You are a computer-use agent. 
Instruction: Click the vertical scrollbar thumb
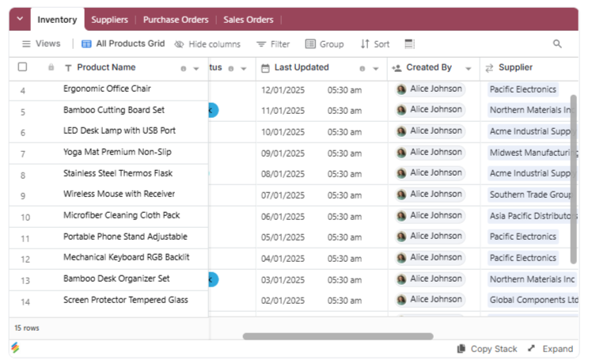[574, 180]
